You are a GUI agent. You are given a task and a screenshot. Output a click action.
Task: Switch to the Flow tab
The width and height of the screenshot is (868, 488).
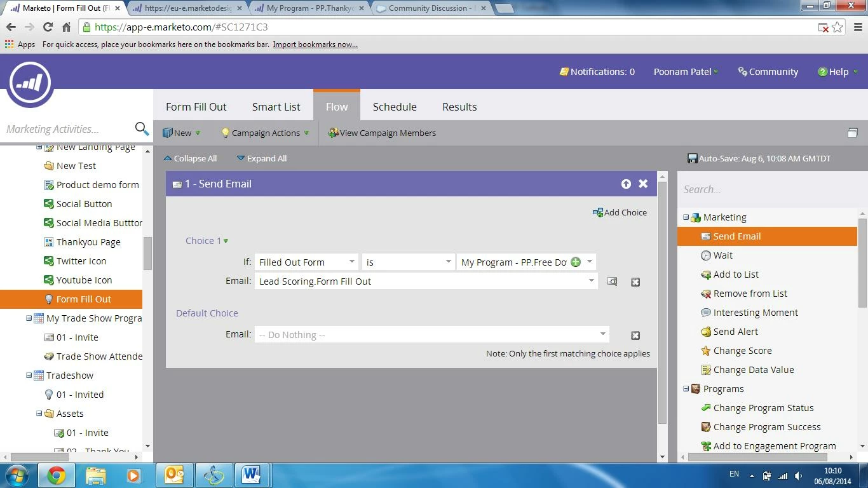click(337, 105)
